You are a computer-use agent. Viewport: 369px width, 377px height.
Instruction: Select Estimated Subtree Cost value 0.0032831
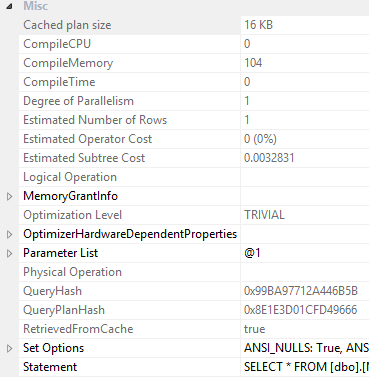click(305, 158)
